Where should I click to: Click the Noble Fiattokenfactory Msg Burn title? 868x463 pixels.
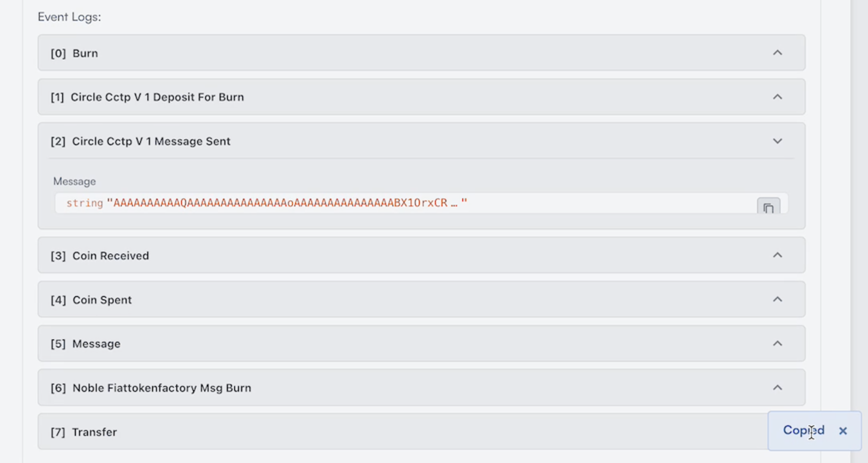tap(162, 388)
